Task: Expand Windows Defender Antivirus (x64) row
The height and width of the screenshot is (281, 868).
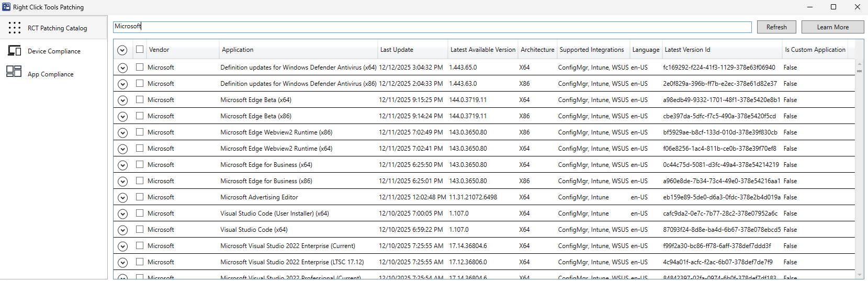Action: pos(122,68)
